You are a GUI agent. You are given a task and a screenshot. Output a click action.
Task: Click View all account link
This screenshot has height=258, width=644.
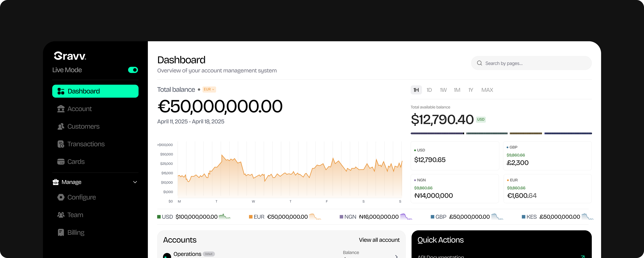click(379, 240)
